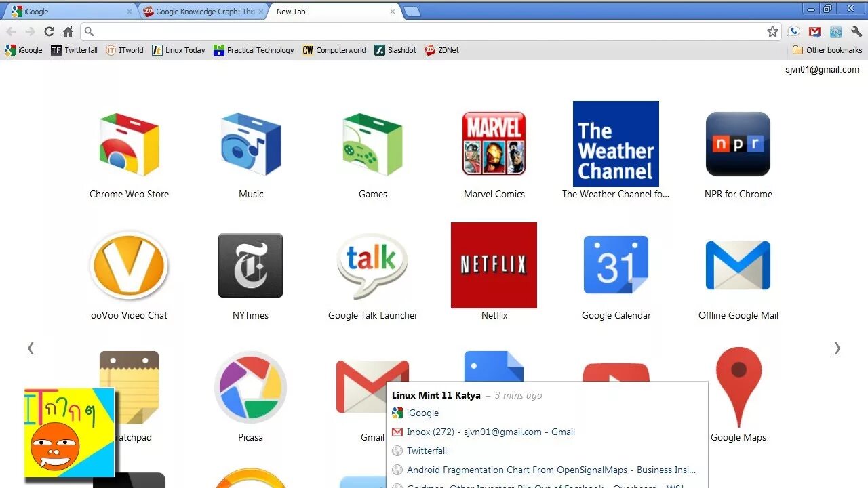This screenshot has width=868, height=488.
Task: Open the Twitterfall bookmark
Action: 75,50
